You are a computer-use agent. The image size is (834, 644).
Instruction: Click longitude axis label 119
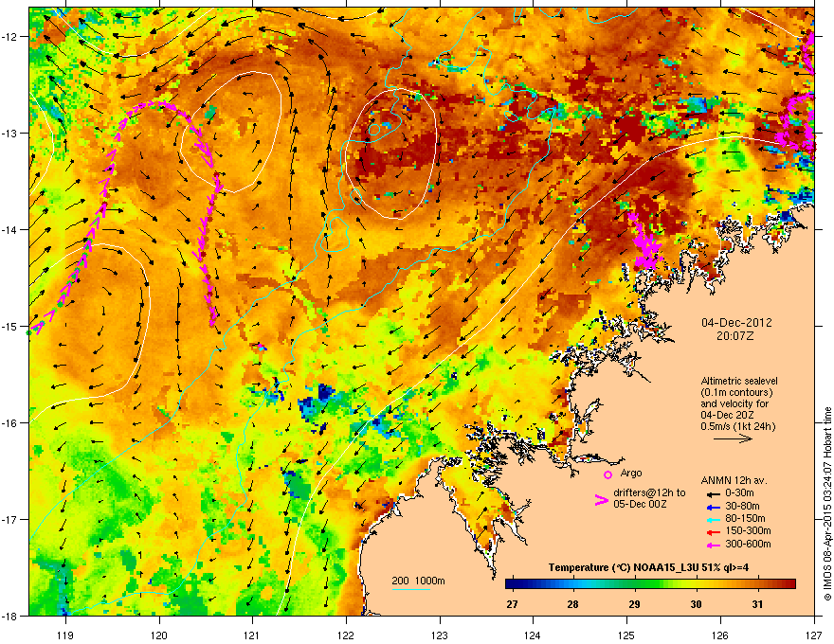point(65,635)
